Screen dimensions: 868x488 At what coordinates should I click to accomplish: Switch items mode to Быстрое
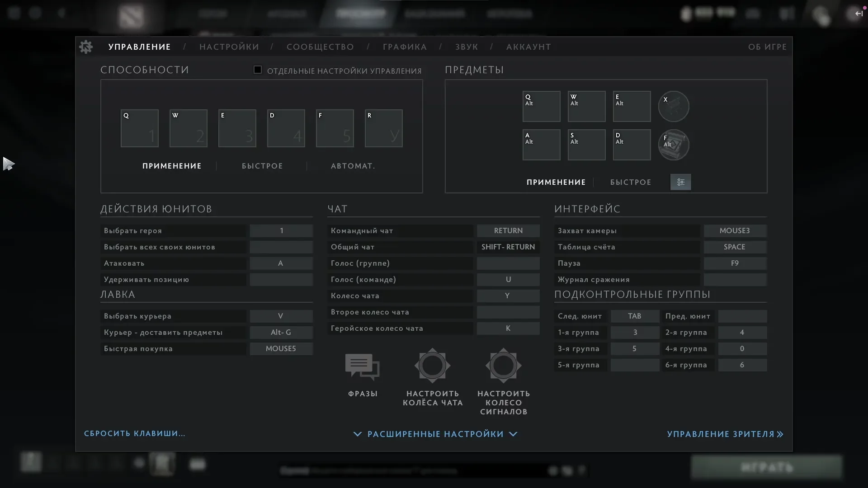(x=630, y=182)
